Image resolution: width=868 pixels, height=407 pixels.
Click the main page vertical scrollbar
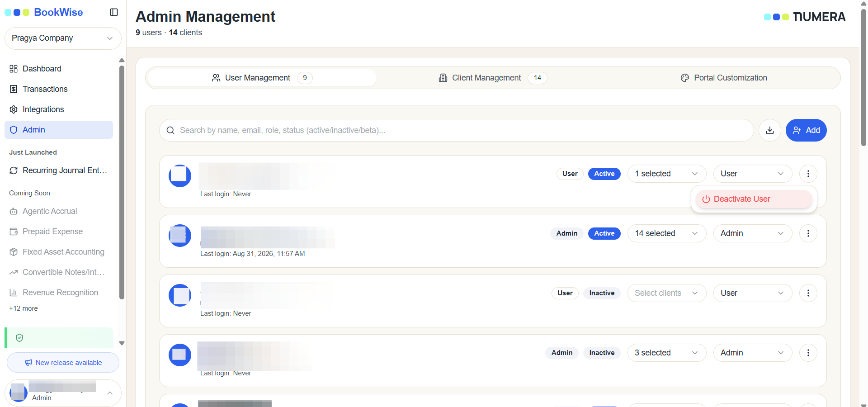pyautogui.click(x=863, y=77)
